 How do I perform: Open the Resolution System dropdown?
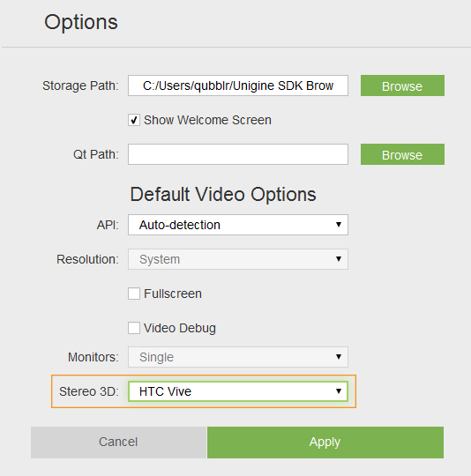238,259
